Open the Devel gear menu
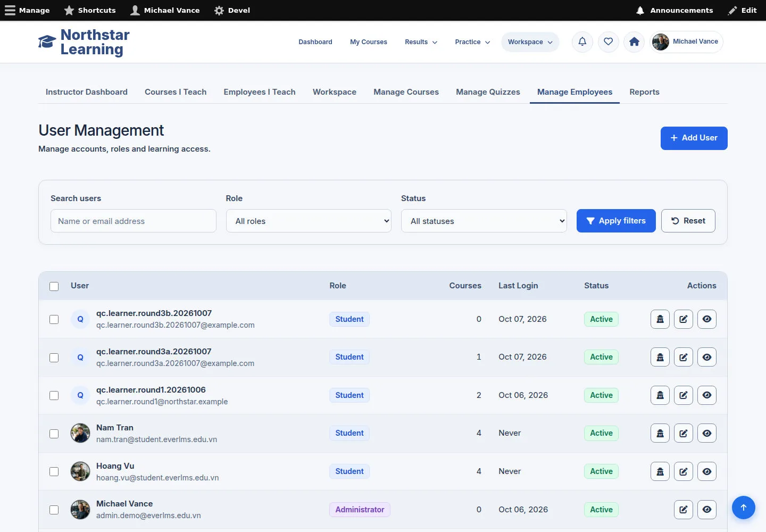 tap(232, 10)
